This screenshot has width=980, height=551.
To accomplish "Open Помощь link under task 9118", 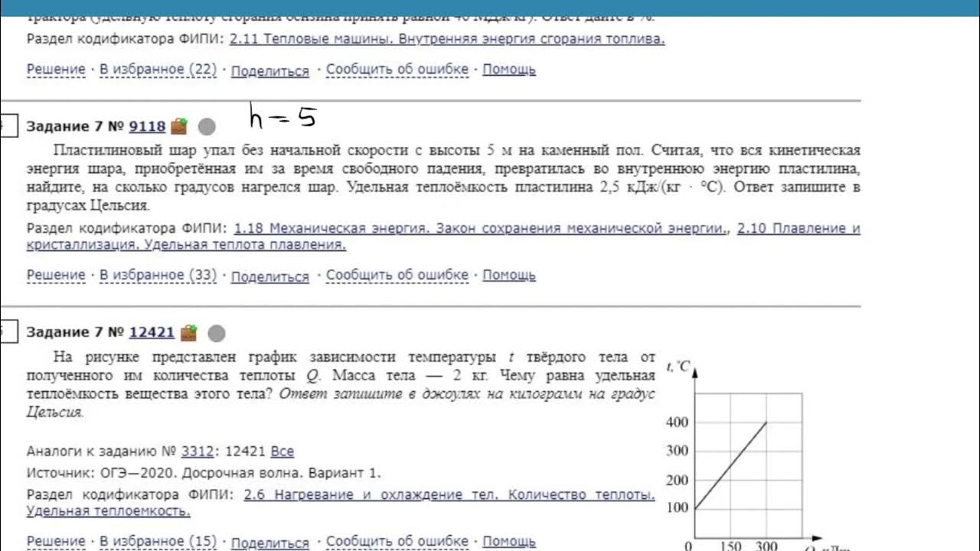I will pos(509,275).
